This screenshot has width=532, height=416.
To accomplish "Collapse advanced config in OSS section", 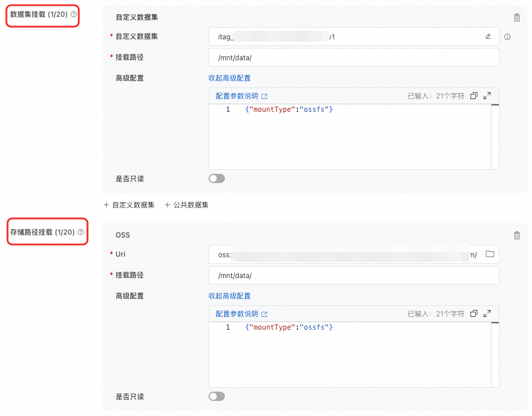I will (x=229, y=296).
